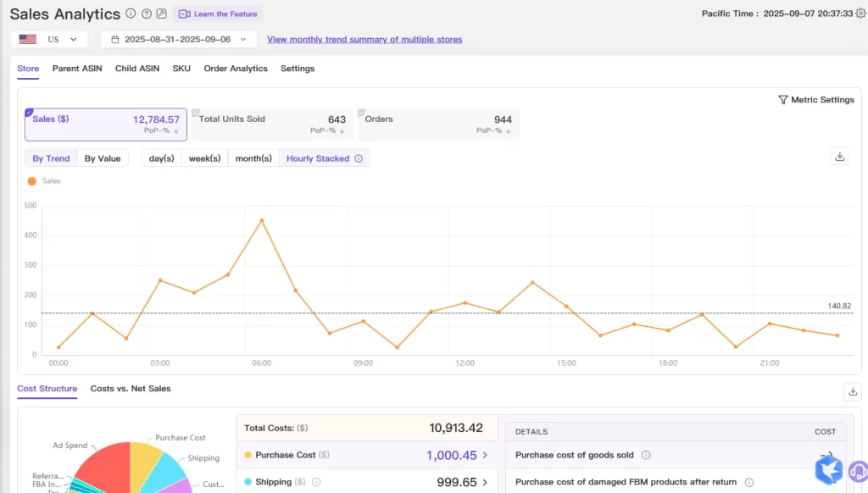Click the Pacific Time timestamp text
Screen dimensions: 868x493
click(x=777, y=14)
